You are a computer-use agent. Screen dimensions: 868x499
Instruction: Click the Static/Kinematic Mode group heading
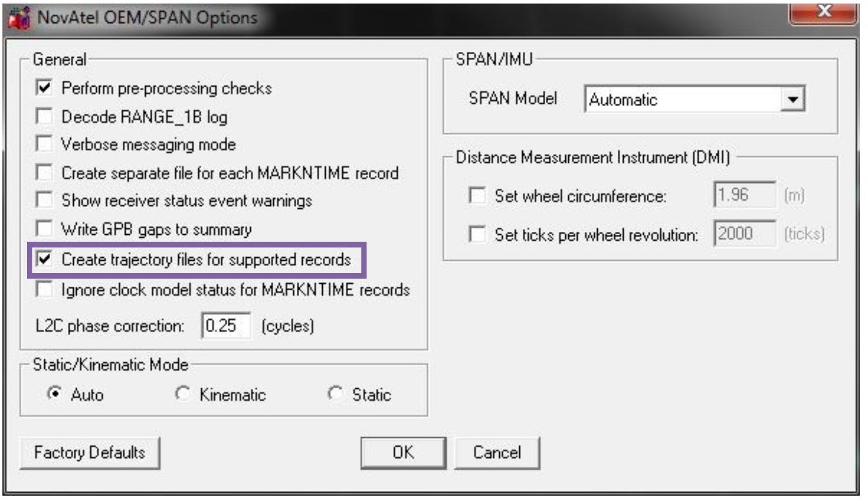point(110,365)
